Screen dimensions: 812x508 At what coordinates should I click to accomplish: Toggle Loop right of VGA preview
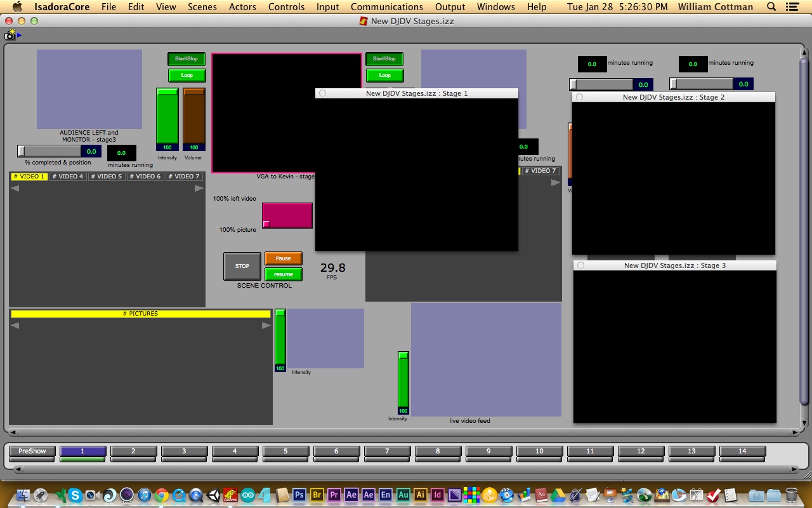(x=384, y=76)
